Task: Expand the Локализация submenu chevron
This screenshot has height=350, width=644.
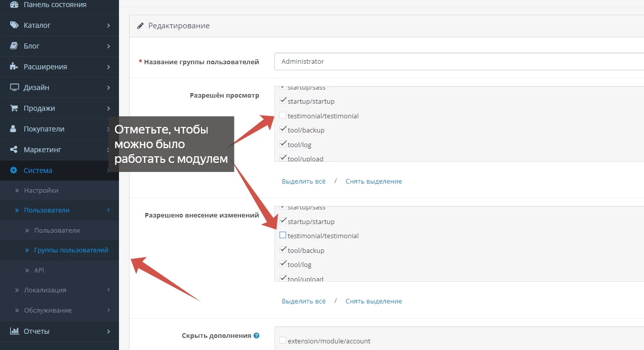Action: point(108,290)
